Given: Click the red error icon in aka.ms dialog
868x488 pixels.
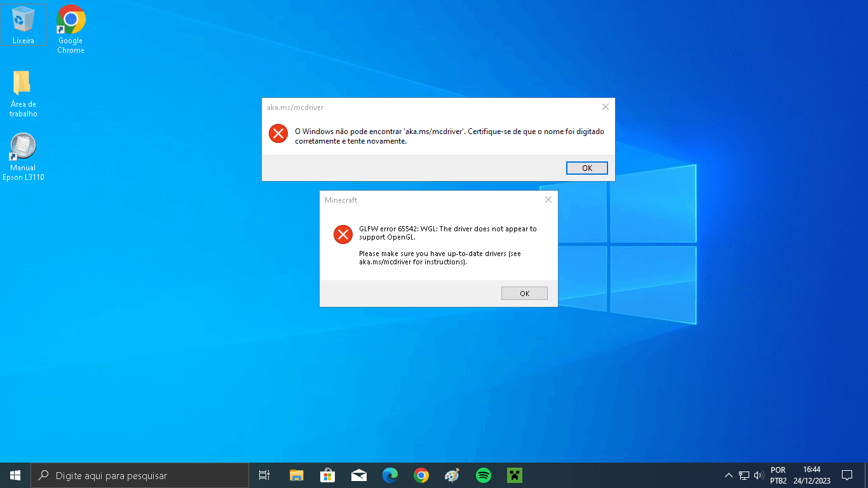Looking at the screenshot, I should point(278,133).
